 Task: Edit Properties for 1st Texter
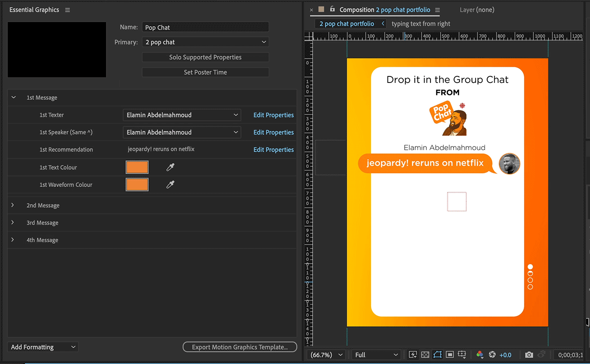click(273, 115)
